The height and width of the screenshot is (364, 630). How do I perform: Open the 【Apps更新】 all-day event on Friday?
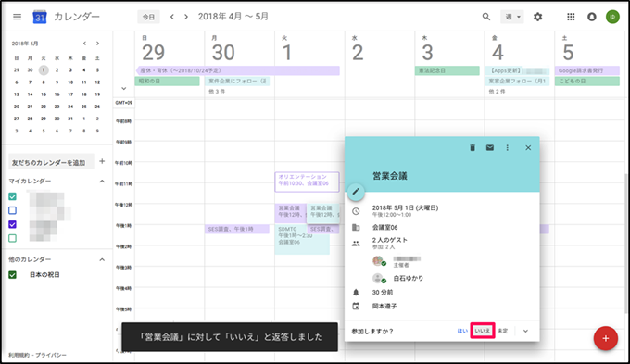click(517, 70)
